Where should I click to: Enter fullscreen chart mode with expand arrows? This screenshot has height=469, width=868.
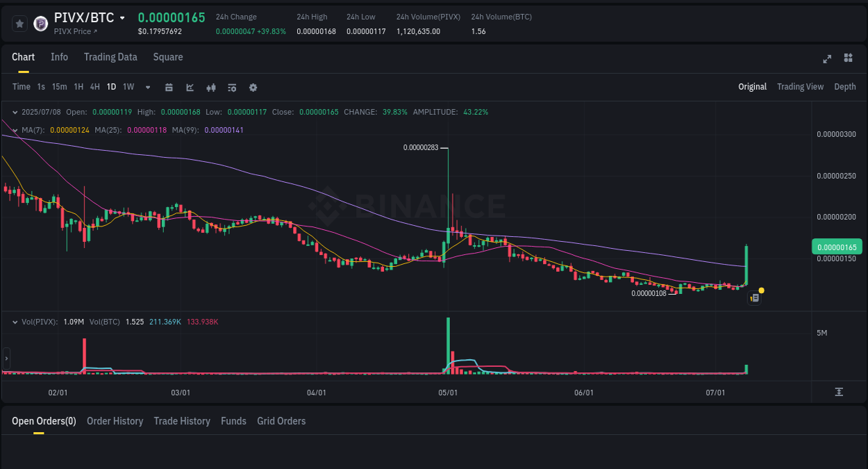point(827,59)
